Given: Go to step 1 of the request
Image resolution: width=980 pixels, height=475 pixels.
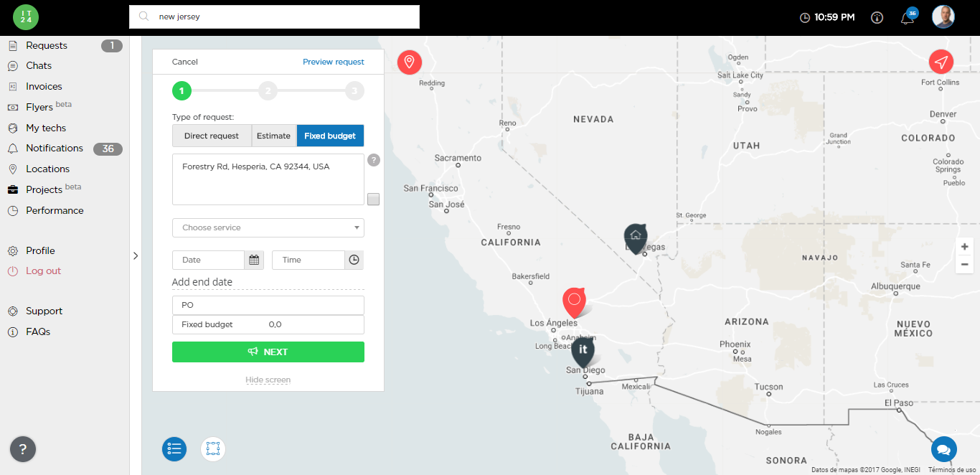Looking at the screenshot, I should [x=182, y=91].
